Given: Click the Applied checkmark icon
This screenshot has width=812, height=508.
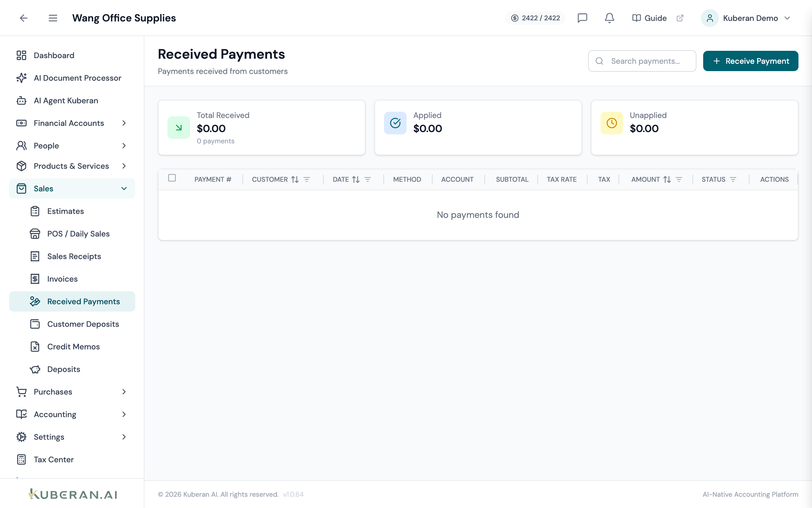Looking at the screenshot, I should 395,123.
